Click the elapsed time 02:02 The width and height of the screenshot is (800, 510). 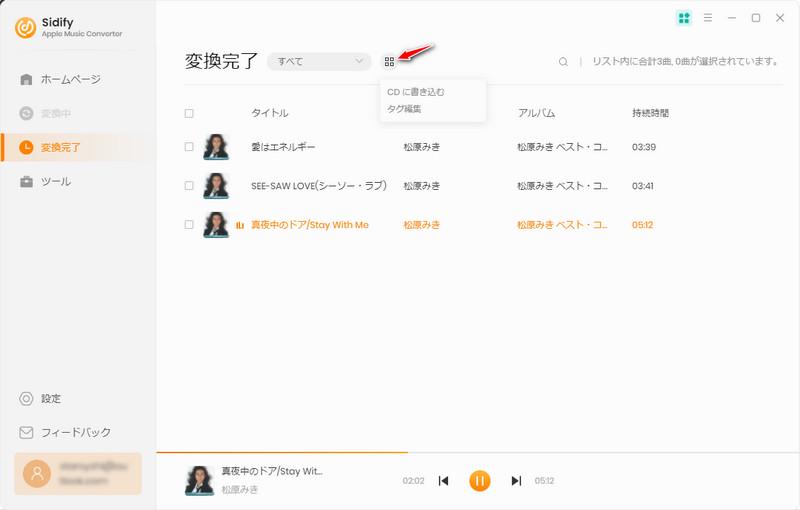point(413,481)
